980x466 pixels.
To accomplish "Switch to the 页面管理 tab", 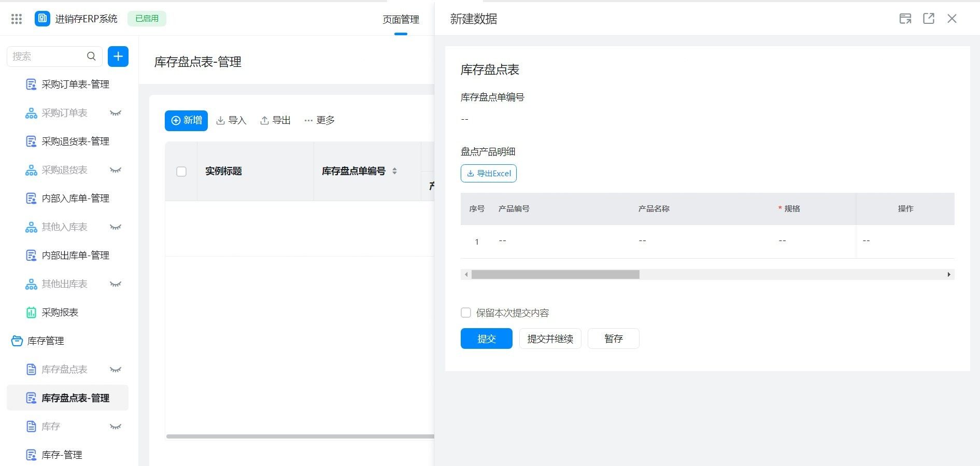I will pyautogui.click(x=401, y=20).
